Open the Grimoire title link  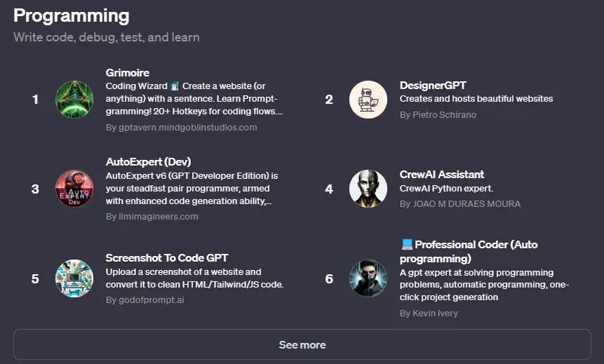tap(128, 72)
